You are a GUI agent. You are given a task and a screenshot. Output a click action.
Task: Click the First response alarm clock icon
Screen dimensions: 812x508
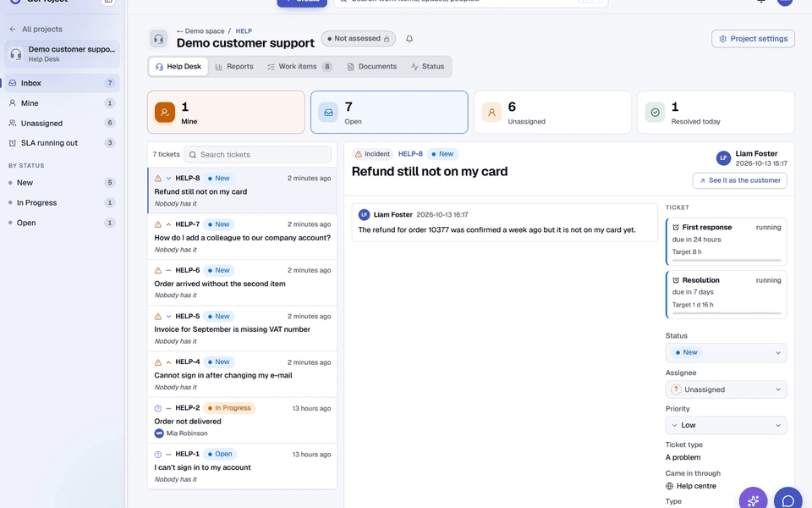click(x=676, y=227)
